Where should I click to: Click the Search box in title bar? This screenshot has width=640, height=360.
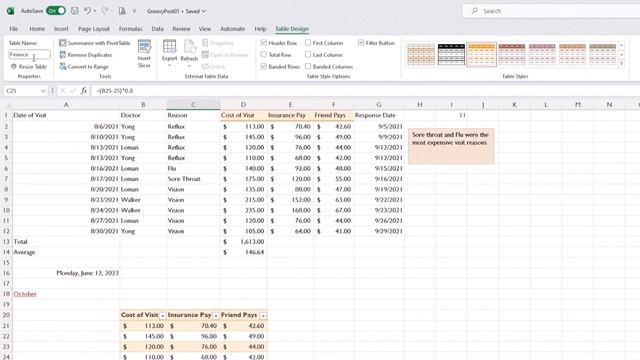point(551,11)
